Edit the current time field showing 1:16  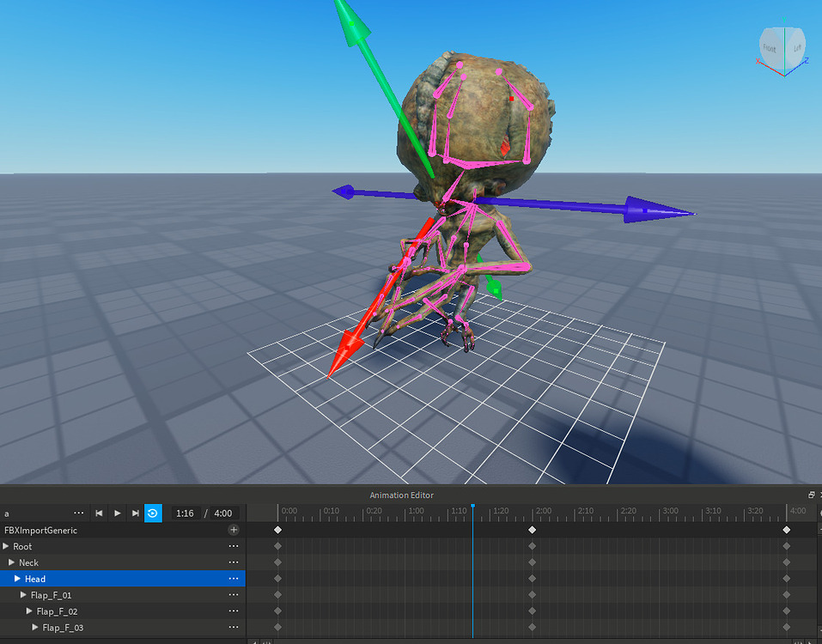point(185,513)
